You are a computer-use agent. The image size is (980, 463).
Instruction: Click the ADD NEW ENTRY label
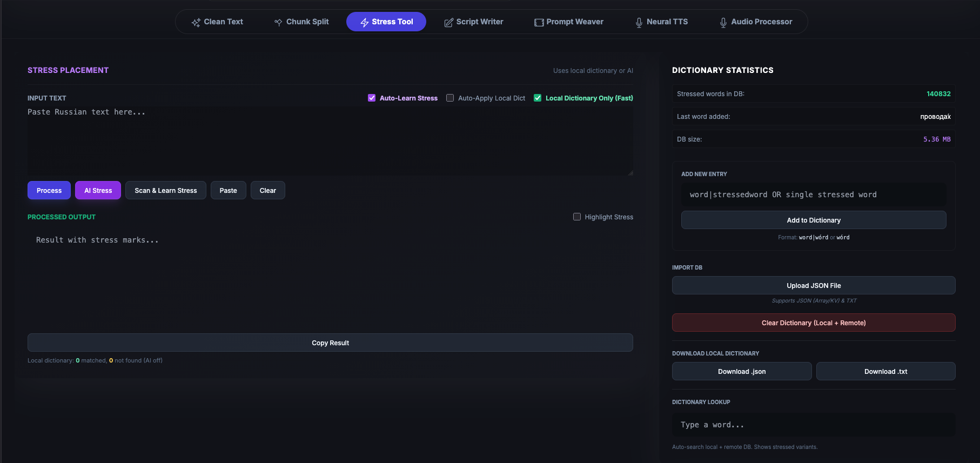(704, 174)
